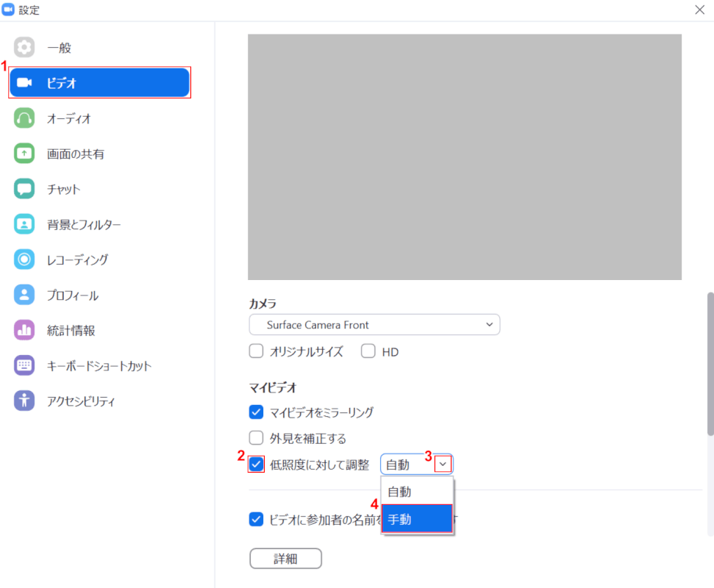Click the Statistics bar chart icon

click(x=24, y=330)
